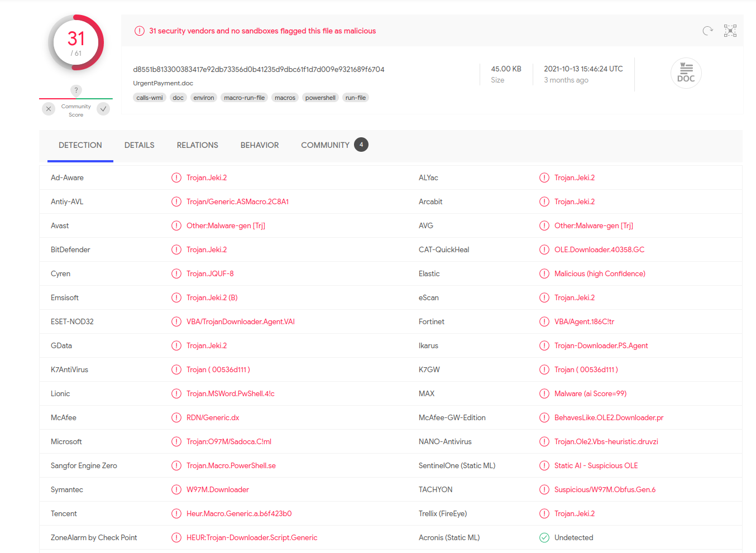Click the DOC file type icon
756x553 pixels.
tap(686, 74)
